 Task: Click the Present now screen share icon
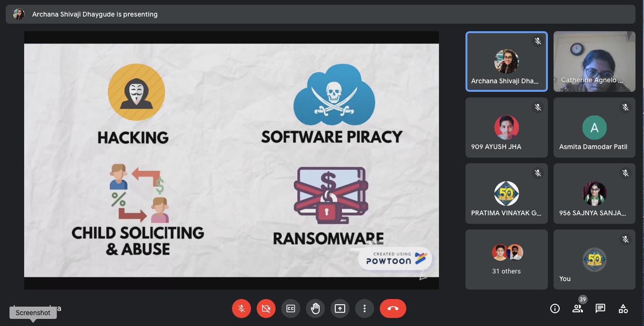pos(340,309)
